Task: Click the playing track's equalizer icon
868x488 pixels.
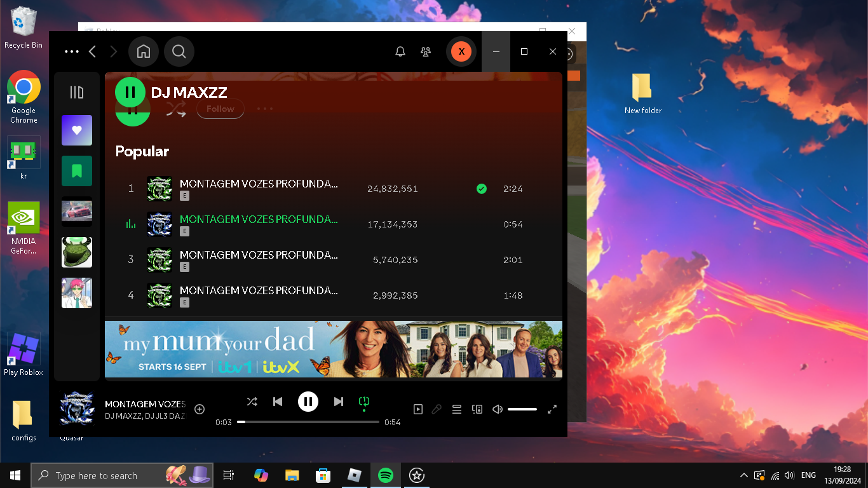Action: click(131, 224)
